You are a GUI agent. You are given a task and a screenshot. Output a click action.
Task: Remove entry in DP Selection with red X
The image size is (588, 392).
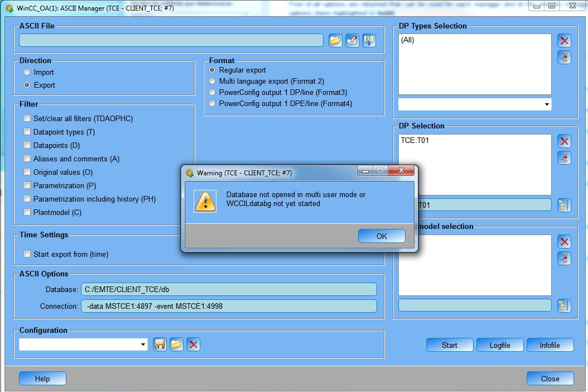564,141
